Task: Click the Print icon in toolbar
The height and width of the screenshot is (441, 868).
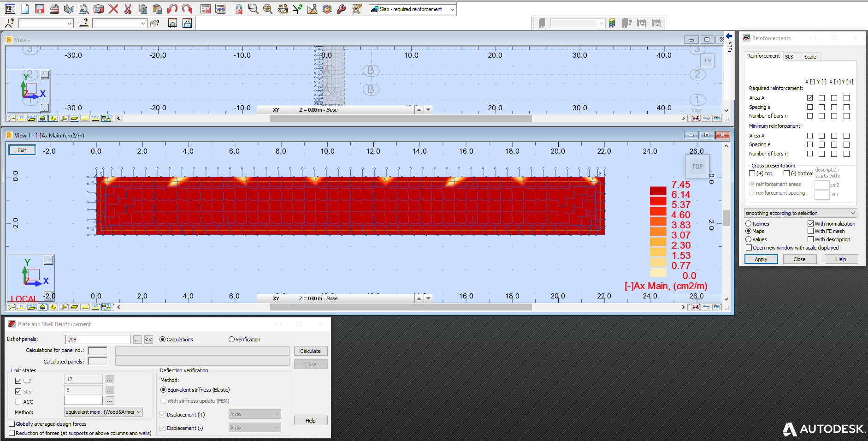Action: click(x=54, y=9)
